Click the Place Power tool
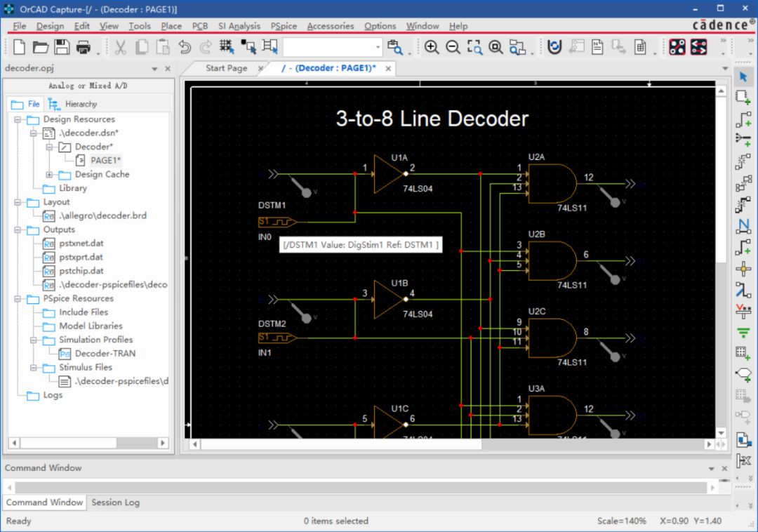Viewport: 758px width, 532px height. [743, 311]
